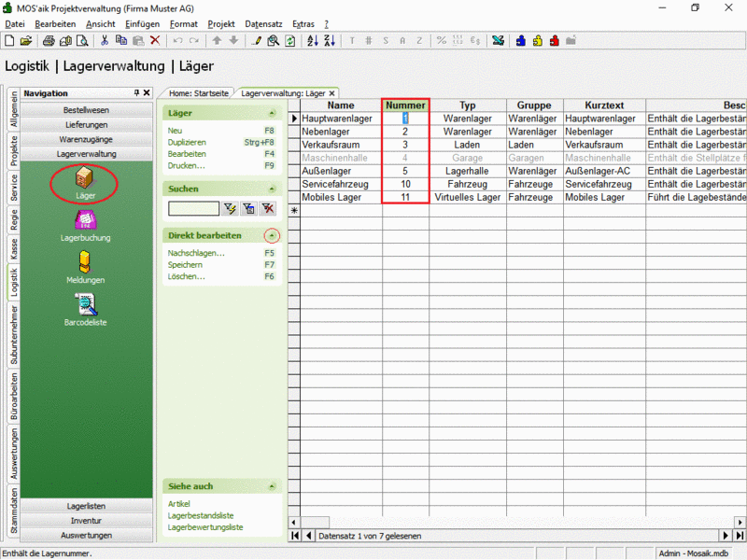This screenshot has height=560, width=747.
Task: Open Läger icon in navigation
Action: point(84,183)
